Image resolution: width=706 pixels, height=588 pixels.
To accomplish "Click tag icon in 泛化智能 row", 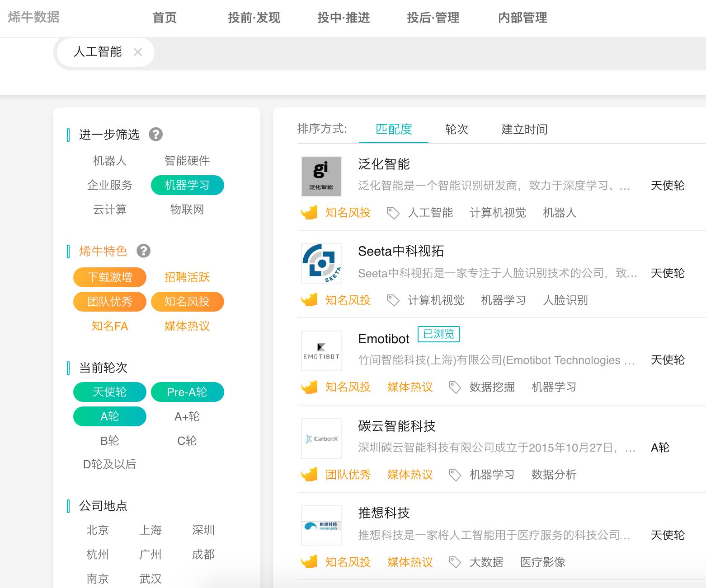I will pos(393,213).
